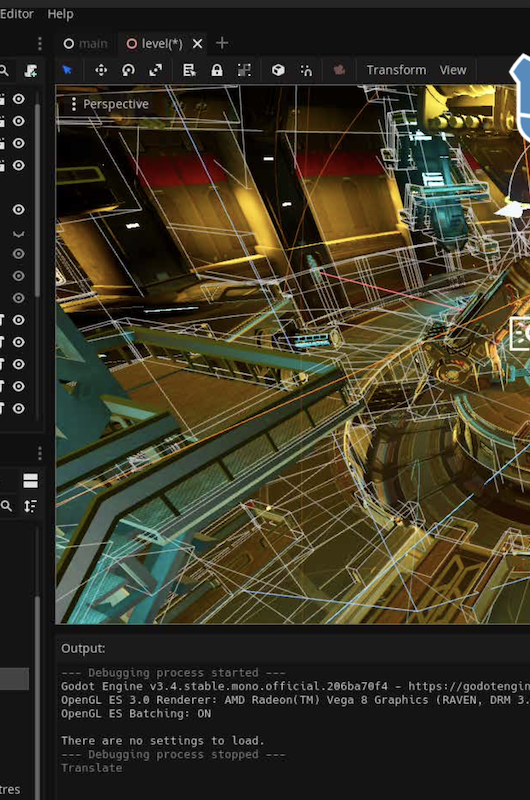Click the 'Godot Engine v3.4.stable.mono' output line

[x=295, y=686]
